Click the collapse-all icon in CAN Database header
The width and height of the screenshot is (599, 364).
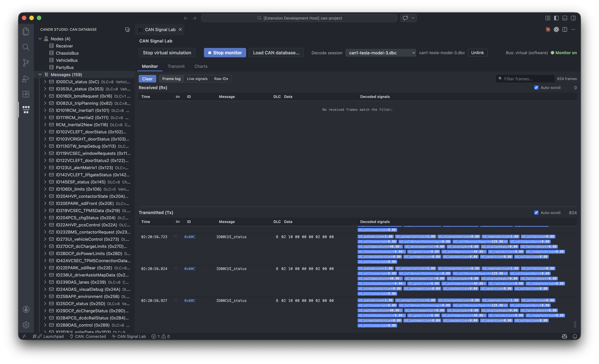127,29
